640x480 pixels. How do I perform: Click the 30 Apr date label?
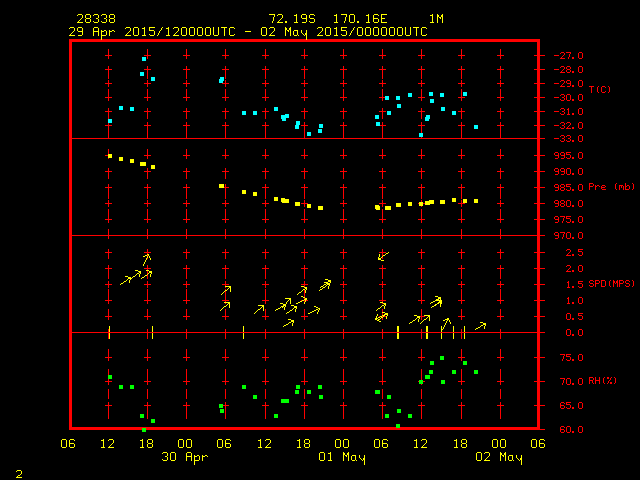pos(184,458)
